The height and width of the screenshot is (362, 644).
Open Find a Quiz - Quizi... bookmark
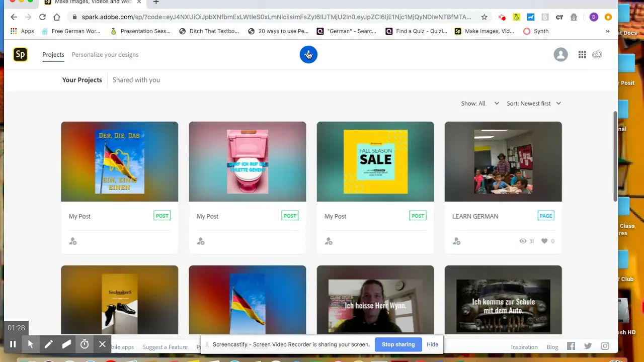[416, 31]
